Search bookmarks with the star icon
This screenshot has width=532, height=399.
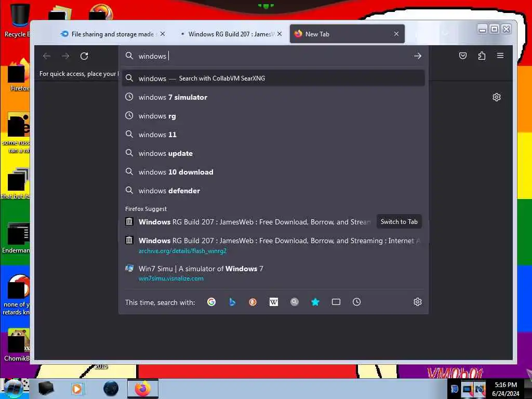coord(315,302)
